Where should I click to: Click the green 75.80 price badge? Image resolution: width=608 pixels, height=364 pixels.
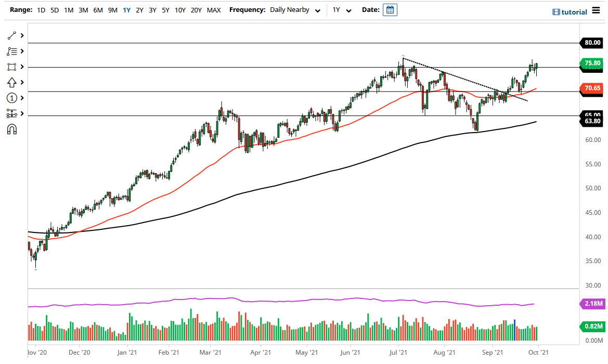point(591,63)
